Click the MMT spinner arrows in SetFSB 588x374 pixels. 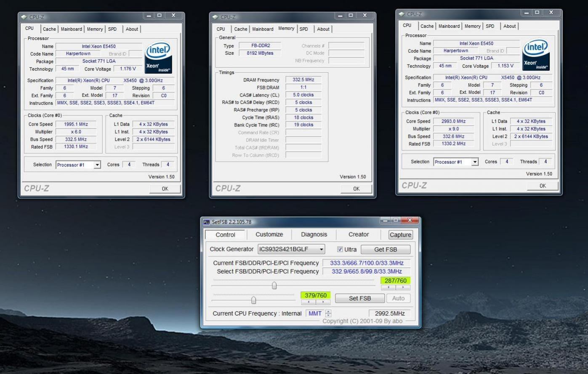coord(328,313)
